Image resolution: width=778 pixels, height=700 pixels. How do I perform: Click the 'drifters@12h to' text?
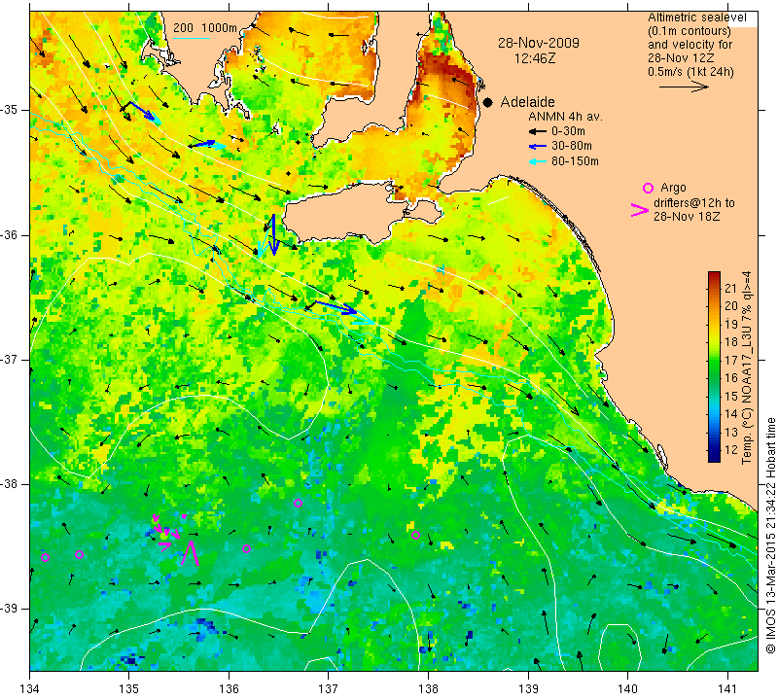point(694,203)
